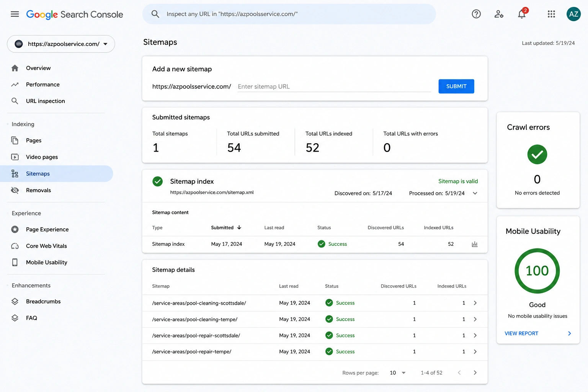Click the 'Sitemap is valid' status text
This screenshot has height=392, width=588.
[458, 181]
